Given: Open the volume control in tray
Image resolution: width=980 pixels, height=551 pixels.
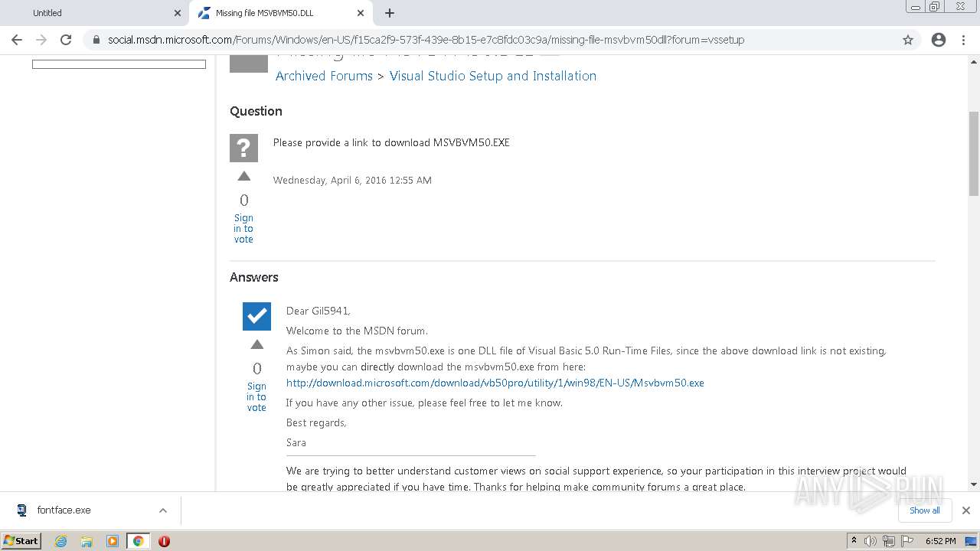Looking at the screenshot, I should pyautogui.click(x=871, y=541).
